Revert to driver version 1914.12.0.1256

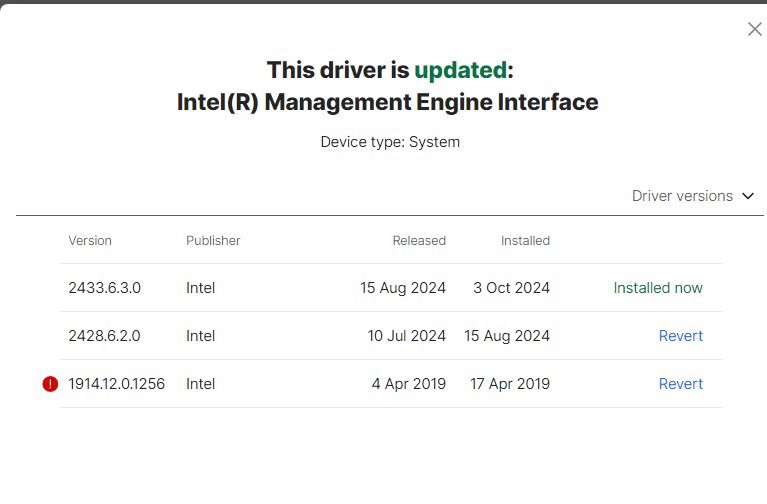tap(680, 384)
